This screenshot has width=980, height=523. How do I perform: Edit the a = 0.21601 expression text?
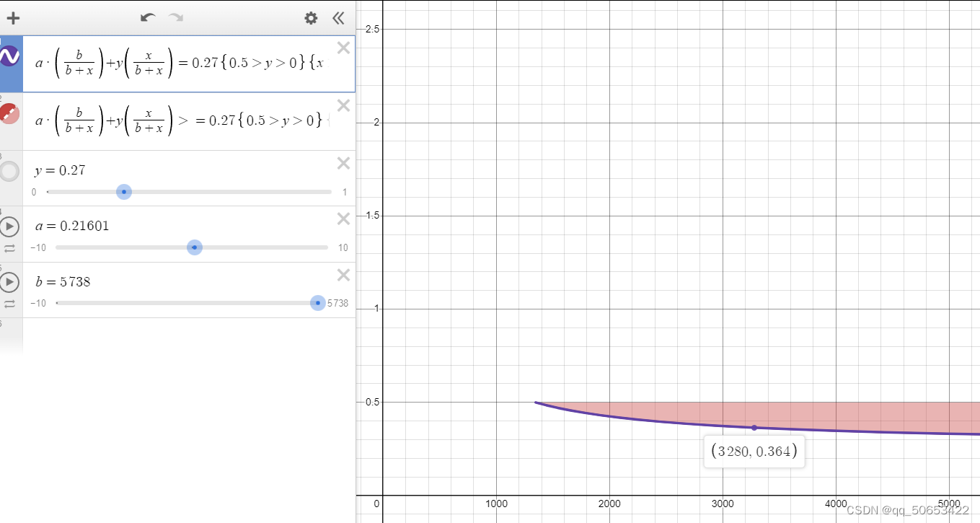[72, 226]
